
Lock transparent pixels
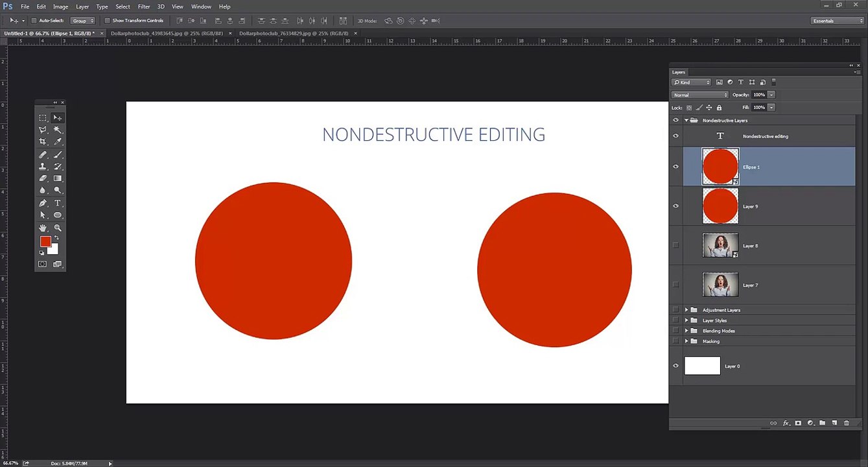(689, 108)
